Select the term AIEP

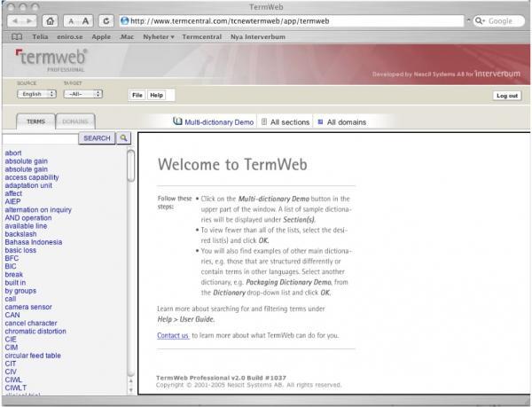point(13,201)
